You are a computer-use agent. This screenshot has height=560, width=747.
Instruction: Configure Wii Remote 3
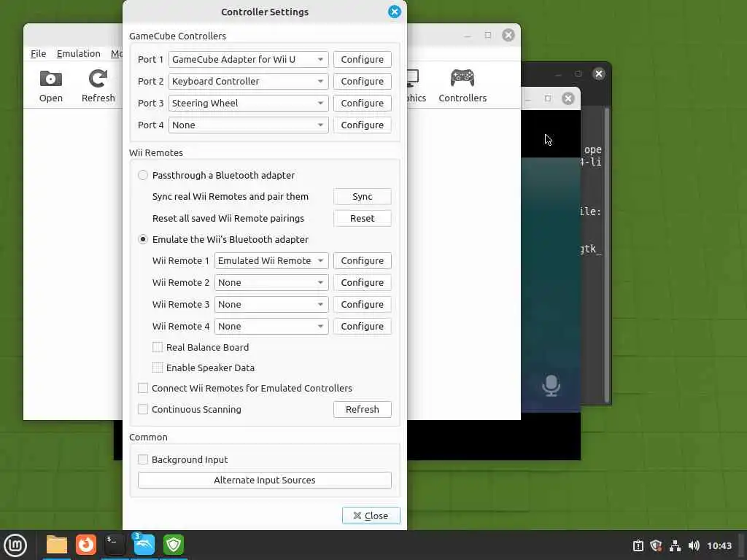click(362, 305)
